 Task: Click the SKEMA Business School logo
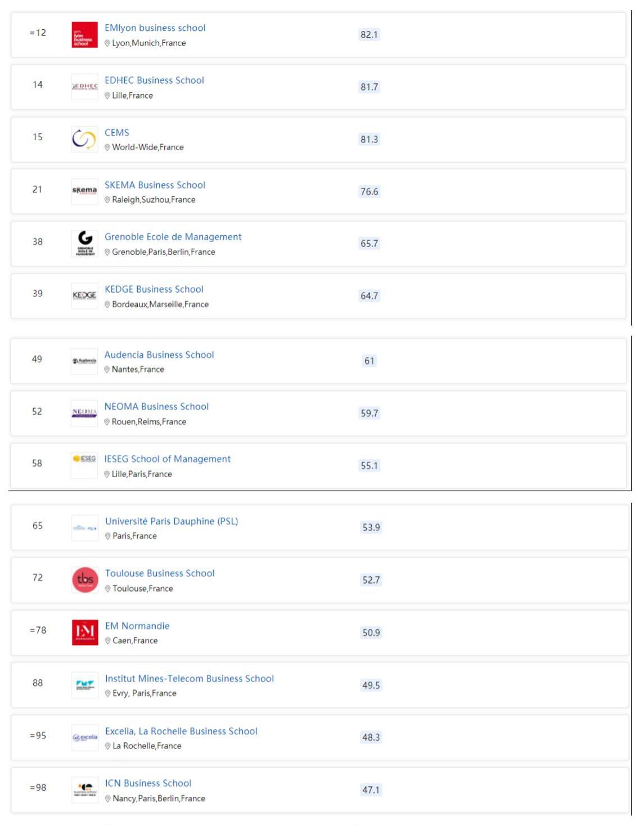click(84, 191)
